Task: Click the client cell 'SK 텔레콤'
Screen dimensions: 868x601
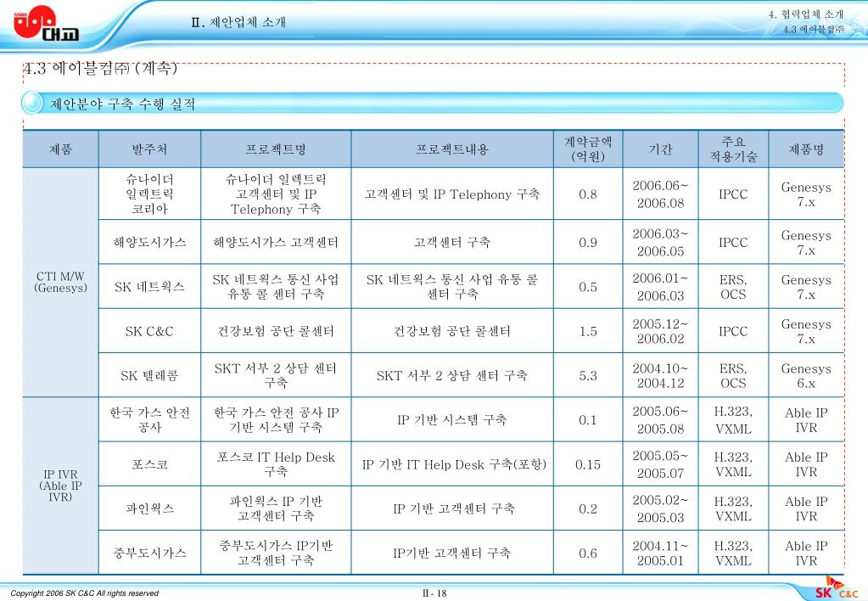Action: tap(149, 375)
